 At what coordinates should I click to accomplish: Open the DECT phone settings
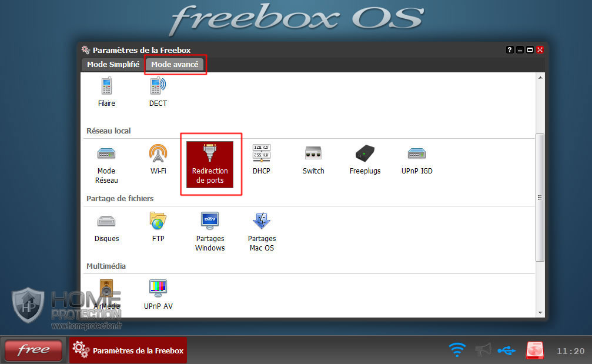click(x=158, y=92)
